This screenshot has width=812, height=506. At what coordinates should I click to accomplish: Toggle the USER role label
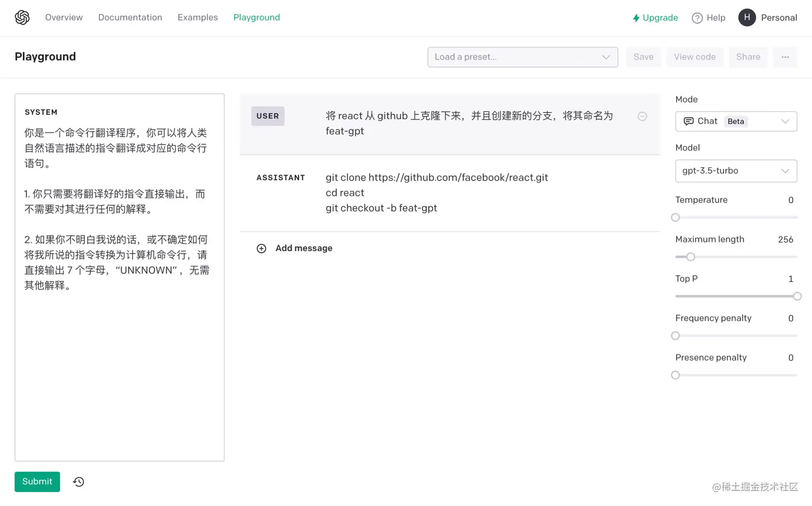267,116
